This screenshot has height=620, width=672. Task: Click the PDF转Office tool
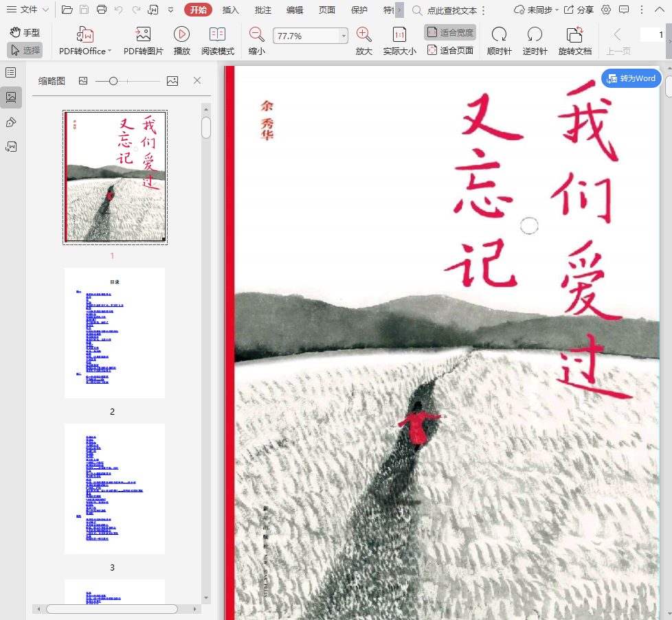pyautogui.click(x=85, y=41)
